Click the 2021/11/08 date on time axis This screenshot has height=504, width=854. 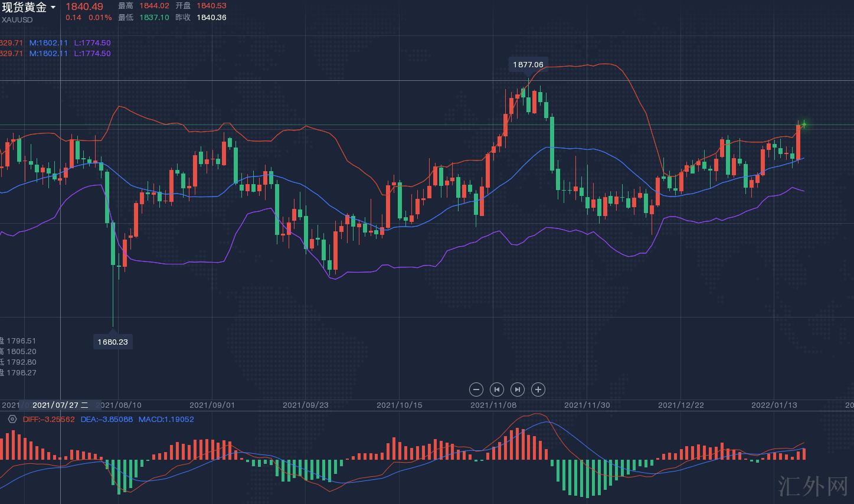[493, 405]
